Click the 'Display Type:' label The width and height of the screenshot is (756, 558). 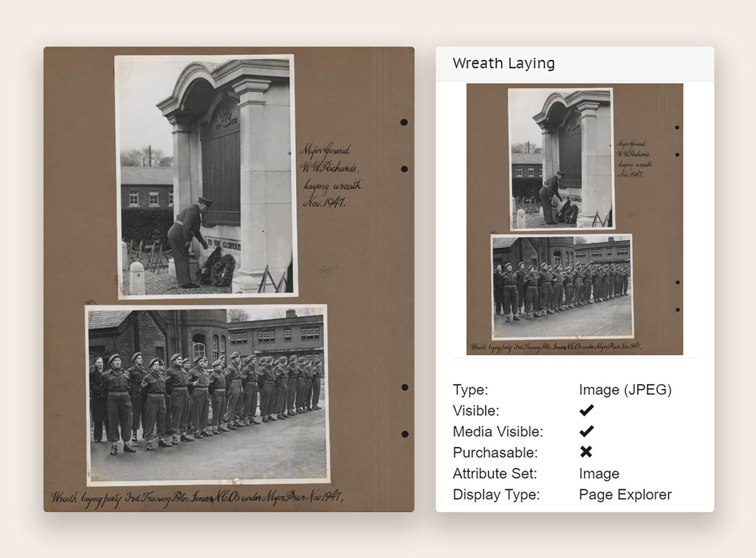click(x=496, y=494)
